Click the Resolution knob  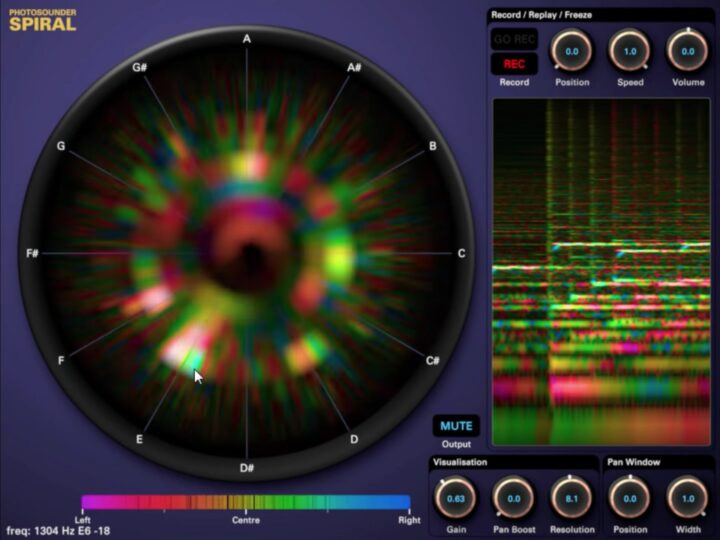(x=572, y=498)
